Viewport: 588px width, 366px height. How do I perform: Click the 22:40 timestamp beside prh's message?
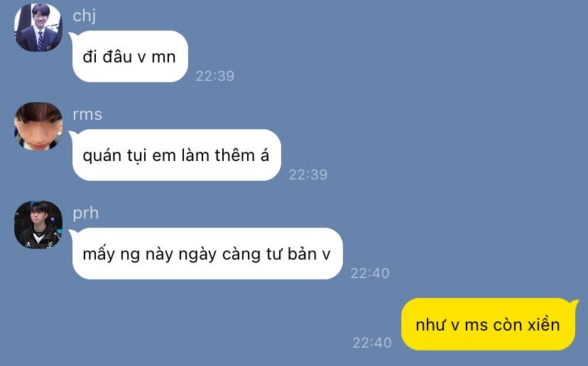(370, 273)
